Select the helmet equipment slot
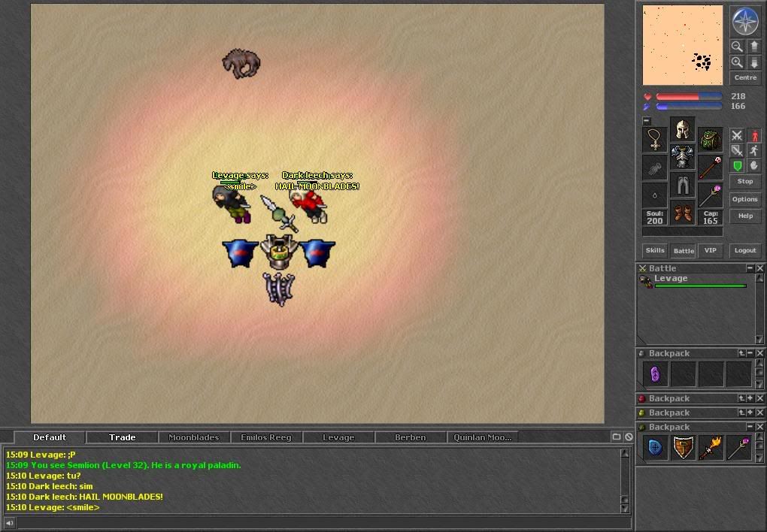The height and width of the screenshot is (532, 767). click(x=682, y=130)
